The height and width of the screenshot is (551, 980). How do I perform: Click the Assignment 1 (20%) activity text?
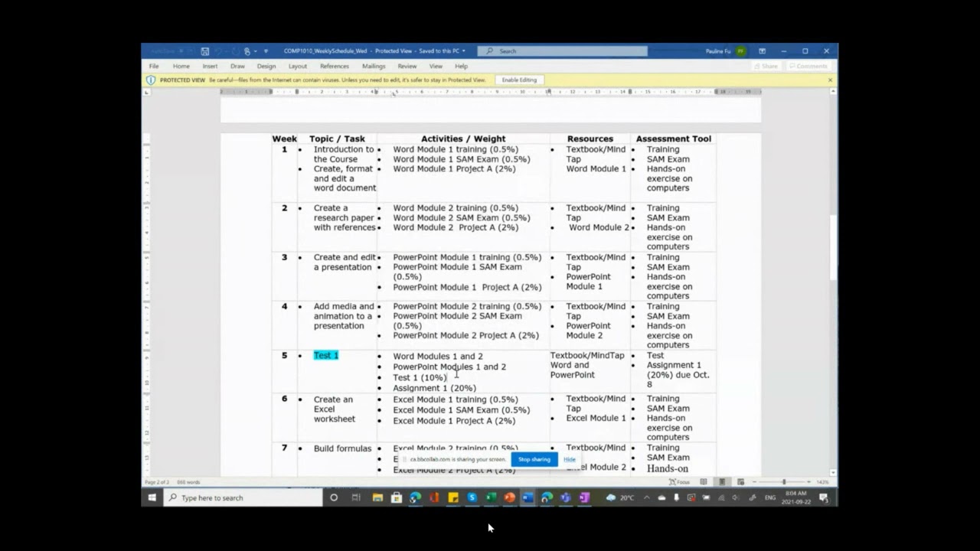point(434,388)
